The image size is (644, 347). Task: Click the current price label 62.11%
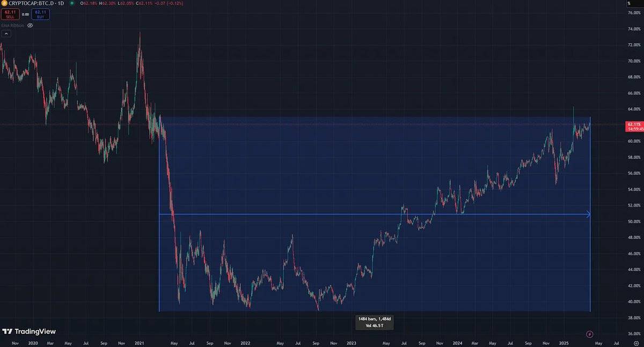[x=634, y=126]
